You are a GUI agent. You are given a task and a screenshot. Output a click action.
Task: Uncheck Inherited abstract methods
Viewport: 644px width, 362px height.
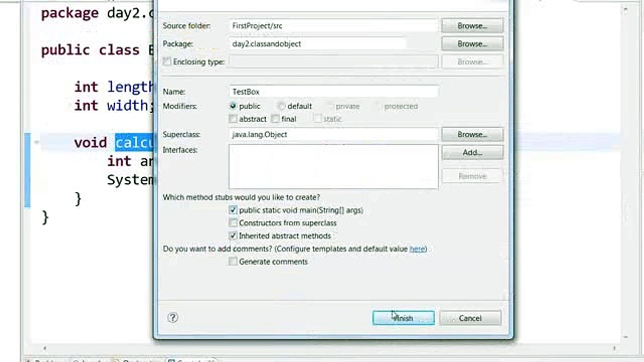[233, 236]
